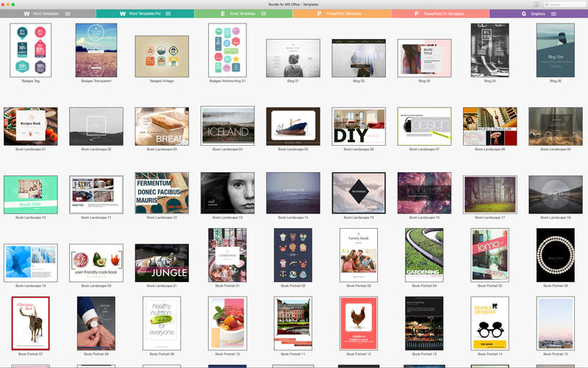This screenshot has width=588, height=368.
Task: Open the Word Templates hamburger menu
Action: click(68, 14)
